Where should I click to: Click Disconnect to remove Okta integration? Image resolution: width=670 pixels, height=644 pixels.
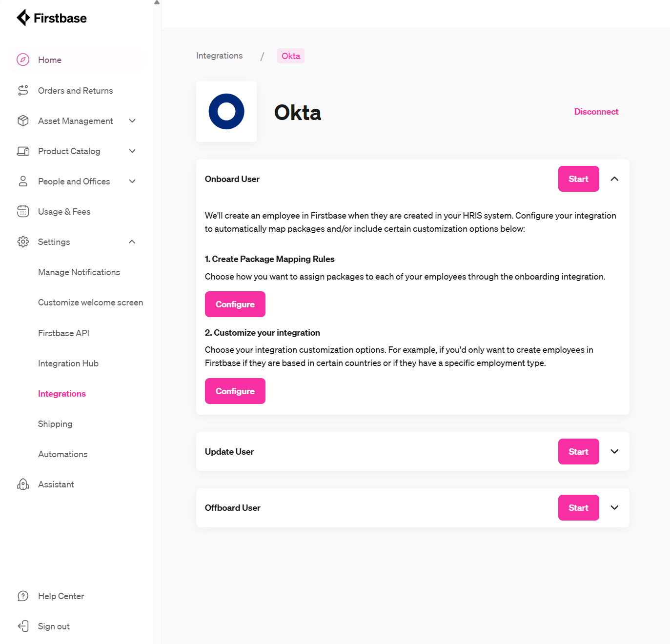click(596, 111)
